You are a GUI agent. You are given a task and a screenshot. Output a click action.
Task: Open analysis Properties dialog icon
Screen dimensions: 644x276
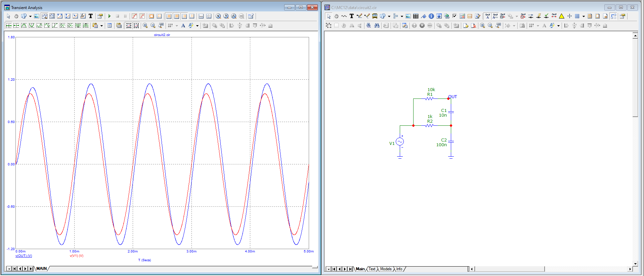100,16
